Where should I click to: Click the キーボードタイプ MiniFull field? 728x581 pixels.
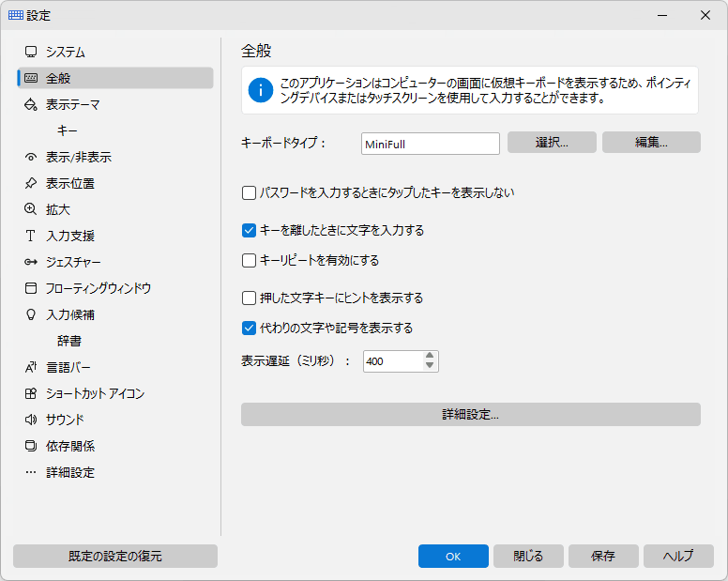[431, 144]
